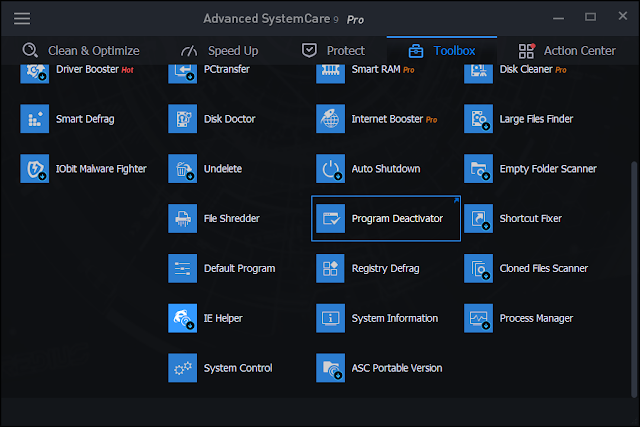Close the Advanced SystemCare window
Viewport: 640px width, 427px height.
point(622,16)
